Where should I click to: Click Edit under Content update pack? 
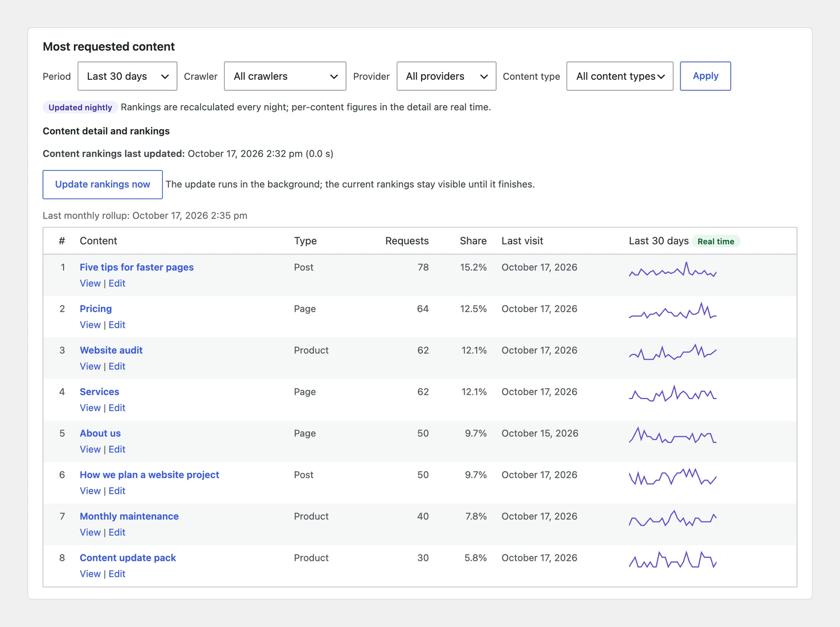[117, 574]
